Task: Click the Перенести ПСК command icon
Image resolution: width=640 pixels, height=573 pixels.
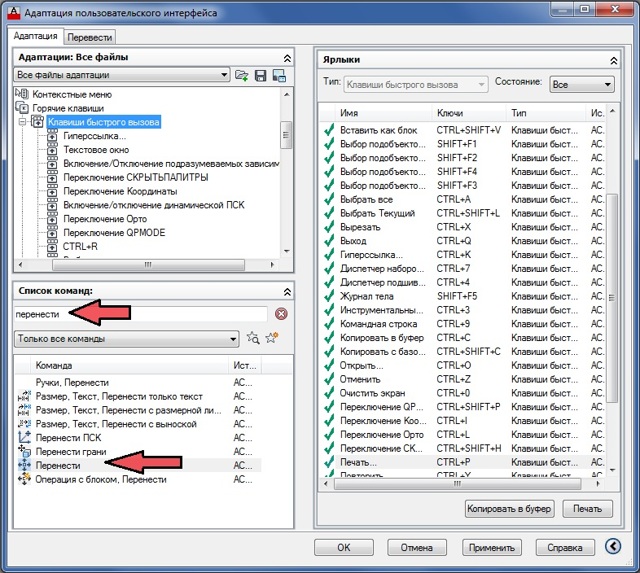Action: 25,438
